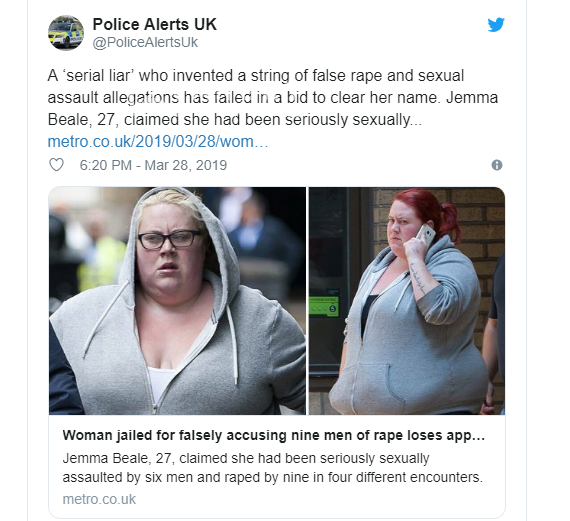Click the card description starting 'Jemma Beale, 27'
The height and width of the screenshot is (521, 570).
point(272,468)
